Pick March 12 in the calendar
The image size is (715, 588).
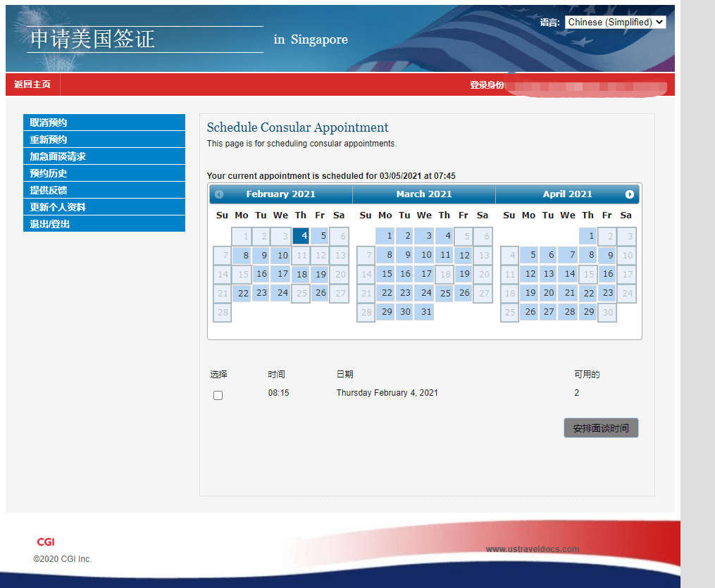click(464, 255)
